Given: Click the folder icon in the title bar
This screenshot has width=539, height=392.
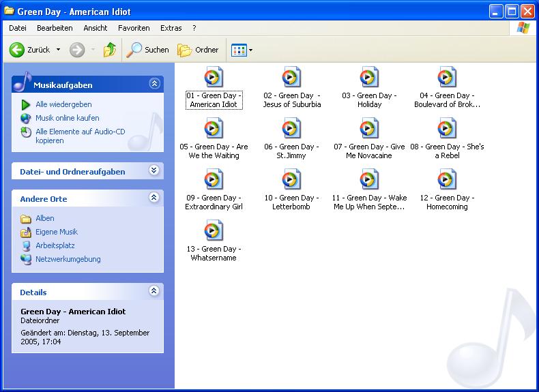Looking at the screenshot, I should [9, 12].
